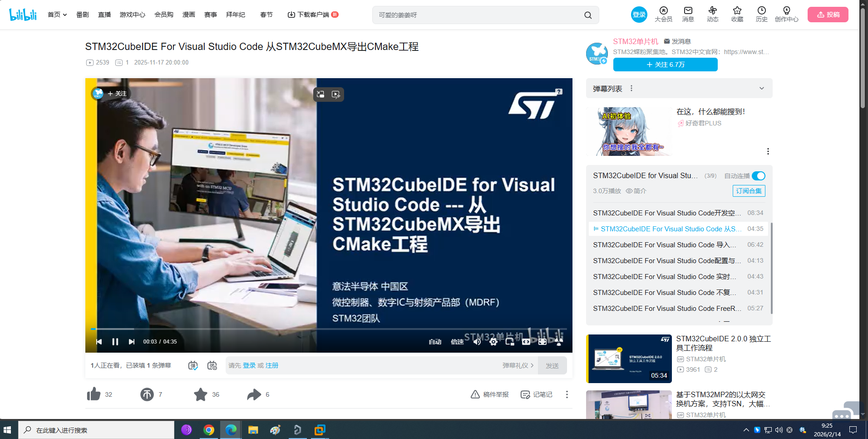Open the 会员购 nav item

[x=164, y=15]
